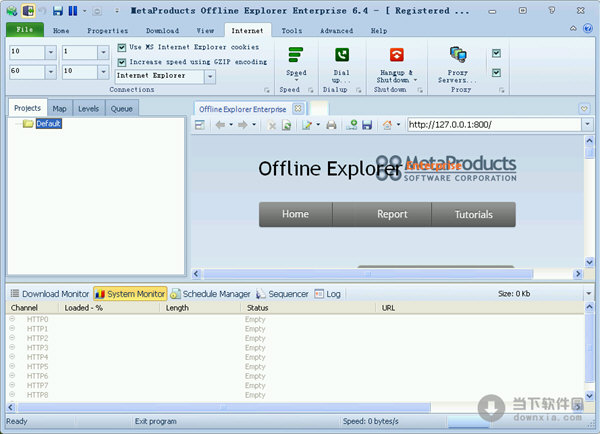Close the Offline Explorer Enterprise browser tab
Viewport: 600px width, 434px height.
[298, 109]
